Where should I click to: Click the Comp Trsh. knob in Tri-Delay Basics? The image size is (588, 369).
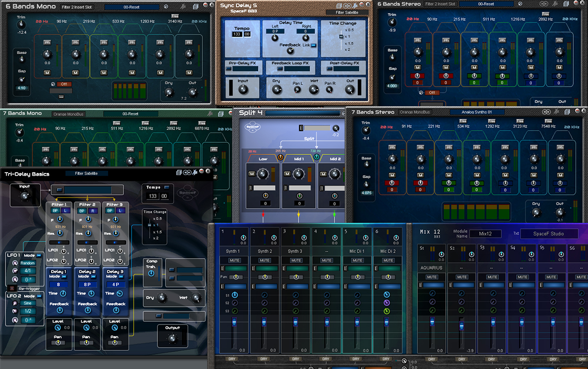click(151, 273)
